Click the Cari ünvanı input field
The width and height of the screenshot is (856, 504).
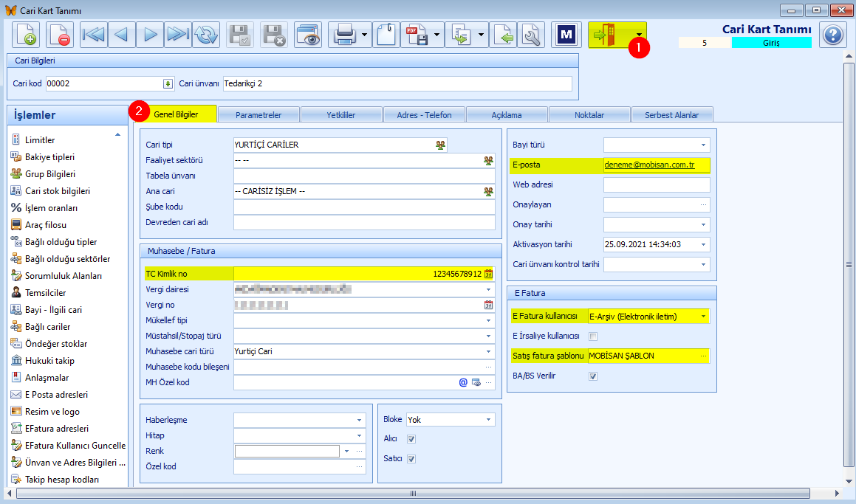397,83
